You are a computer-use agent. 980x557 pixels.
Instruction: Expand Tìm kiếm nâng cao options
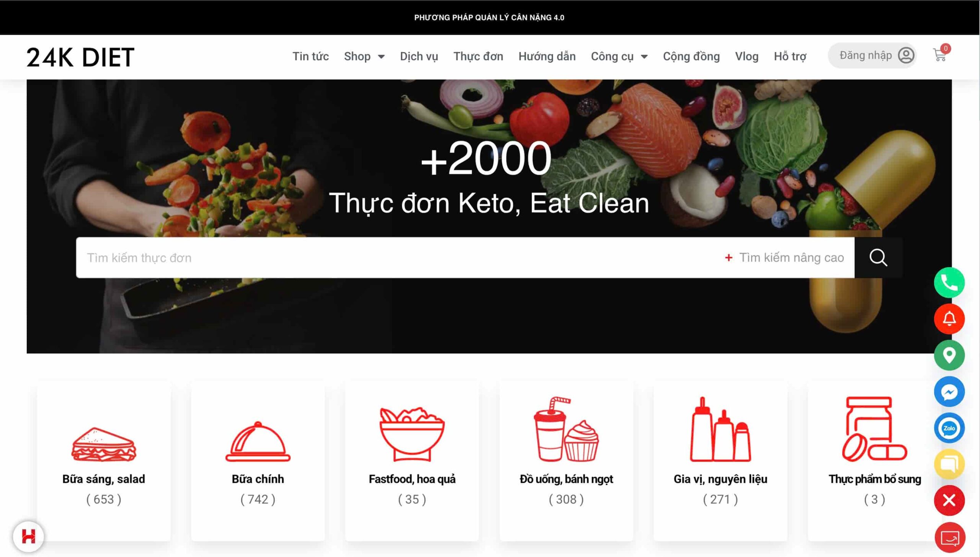pos(784,258)
